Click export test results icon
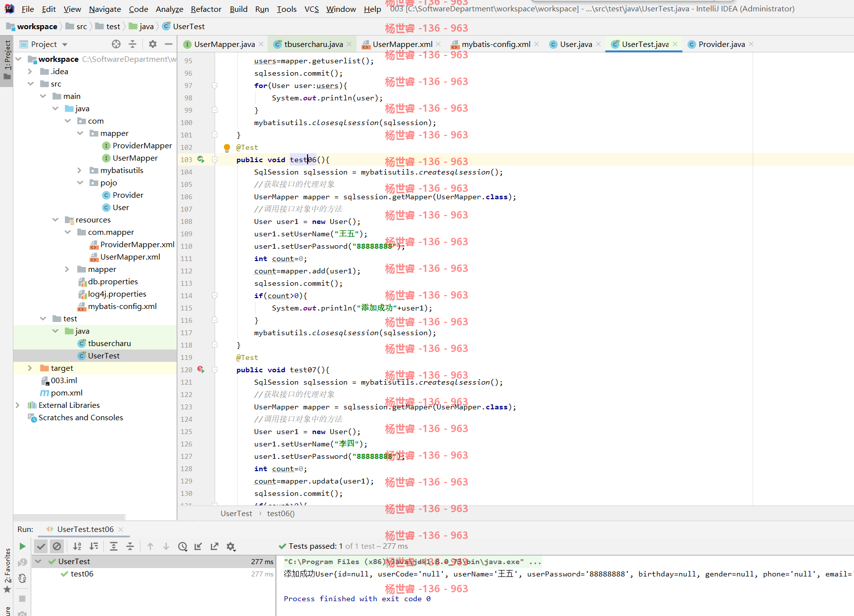Screen dimensions: 854x616 (x=215, y=546)
